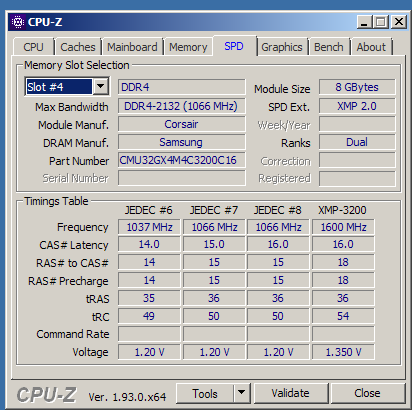Minimize the CPU-Z window
412x410 pixels.
click(364, 22)
